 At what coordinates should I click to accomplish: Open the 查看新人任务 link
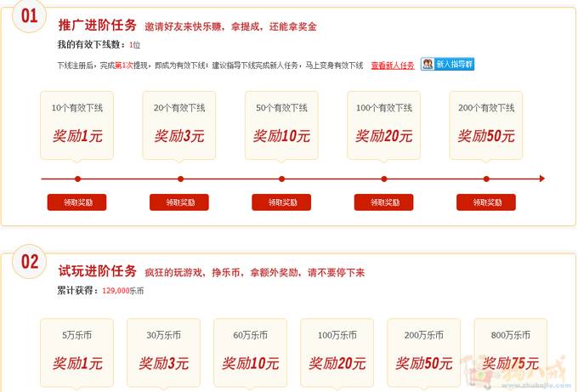click(392, 65)
